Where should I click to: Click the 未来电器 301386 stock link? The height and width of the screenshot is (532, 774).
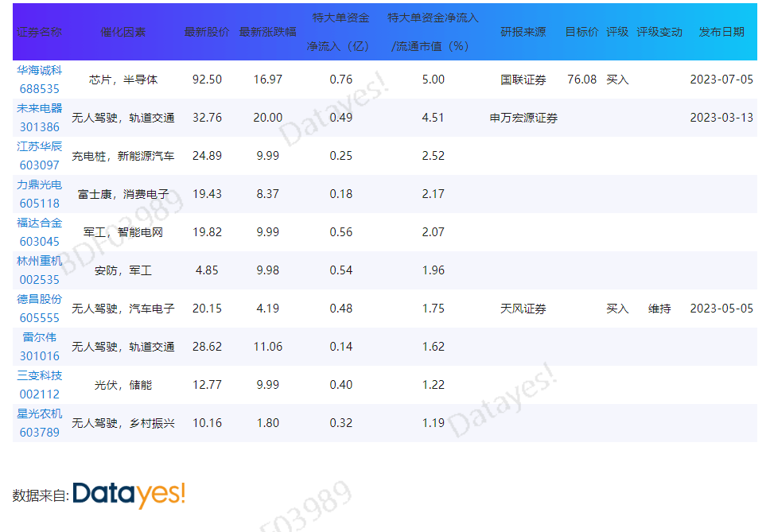pyautogui.click(x=39, y=118)
